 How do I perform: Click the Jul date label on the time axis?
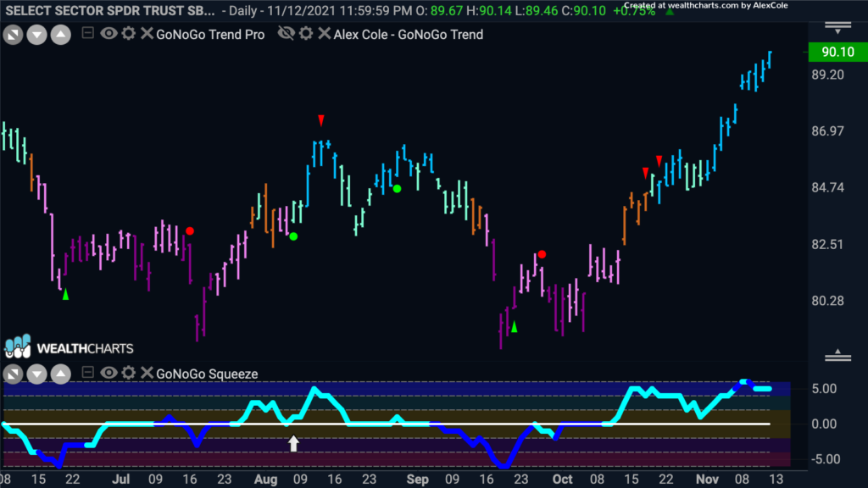[120, 480]
